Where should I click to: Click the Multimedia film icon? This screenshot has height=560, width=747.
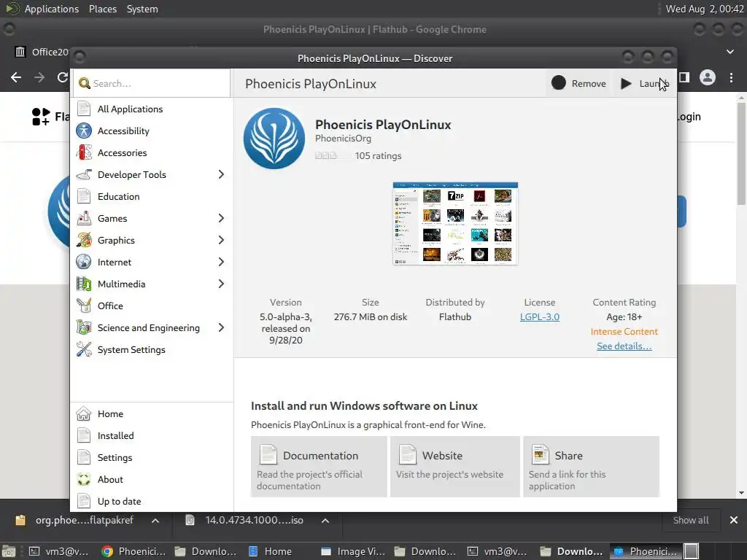pos(84,284)
